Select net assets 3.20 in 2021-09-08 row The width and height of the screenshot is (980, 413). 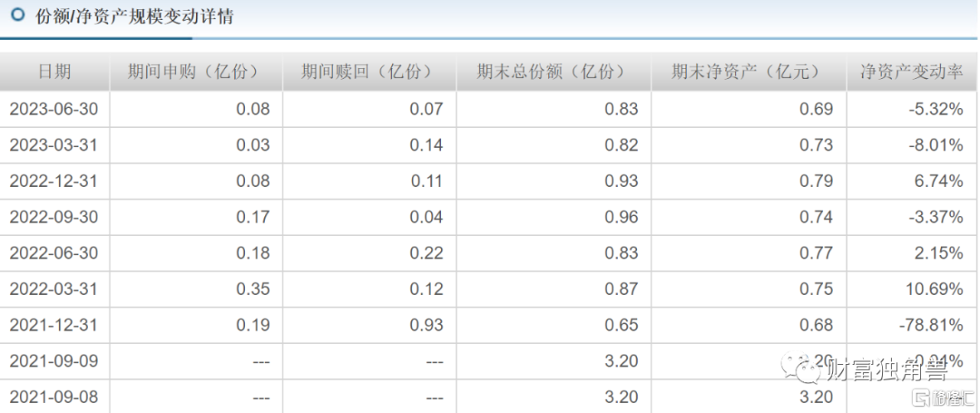coord(816,398)
